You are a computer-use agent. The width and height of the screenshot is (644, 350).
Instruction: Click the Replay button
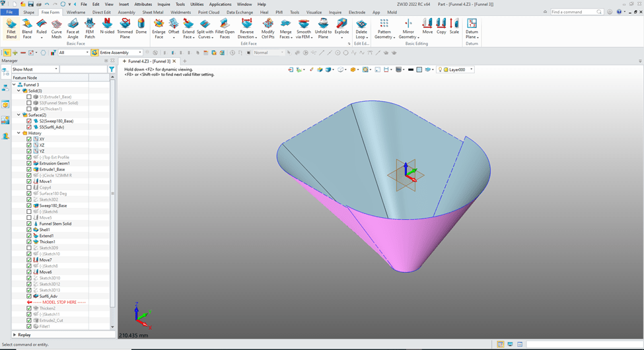pos(24,335)
